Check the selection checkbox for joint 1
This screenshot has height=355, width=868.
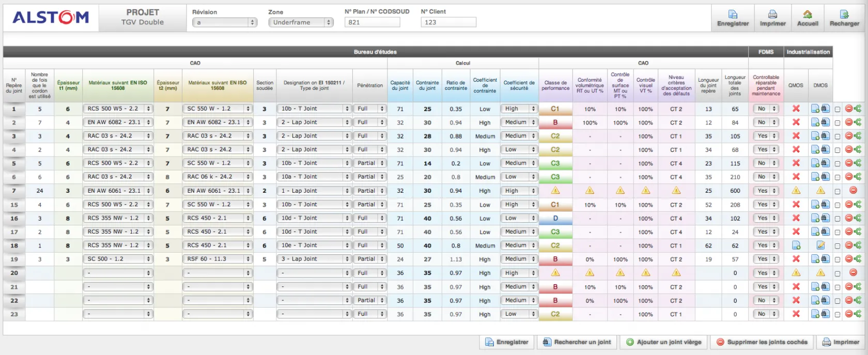point(838,109)
